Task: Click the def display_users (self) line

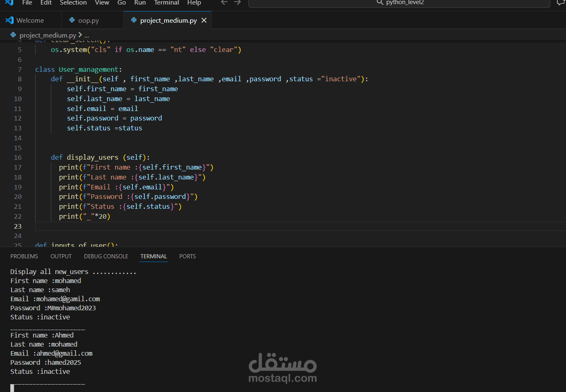Action: [100, 157]
